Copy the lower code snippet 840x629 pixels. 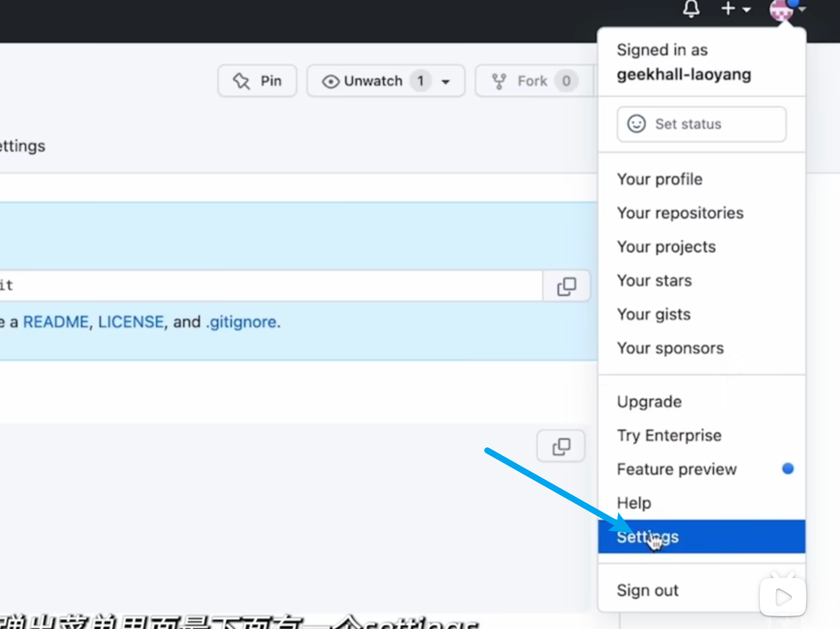(x=561, y=446)
